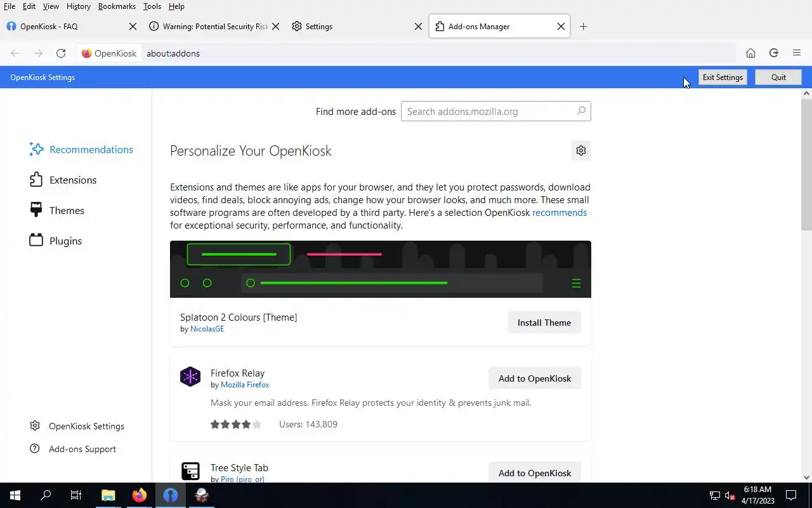Open Firefox from the taskbar

tap(140, 495)
